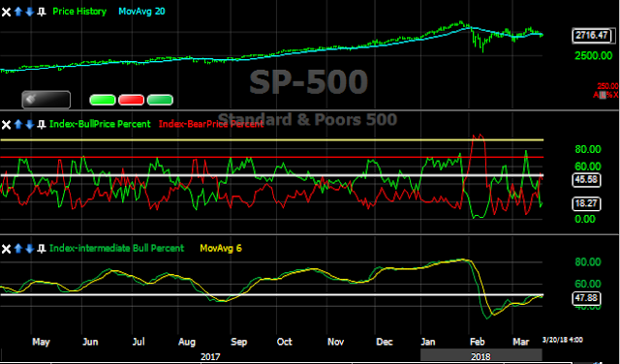
Task: Move Index-BullPrice Percent panel up
Action: 18,125
